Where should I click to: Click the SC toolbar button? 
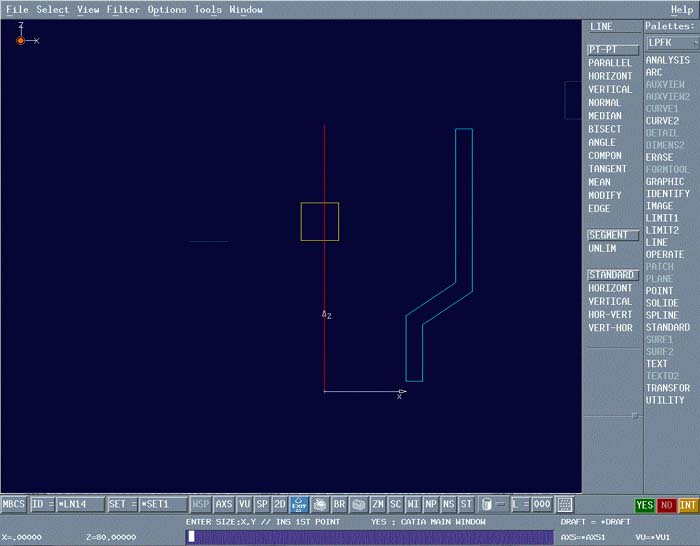coord(396,504)
